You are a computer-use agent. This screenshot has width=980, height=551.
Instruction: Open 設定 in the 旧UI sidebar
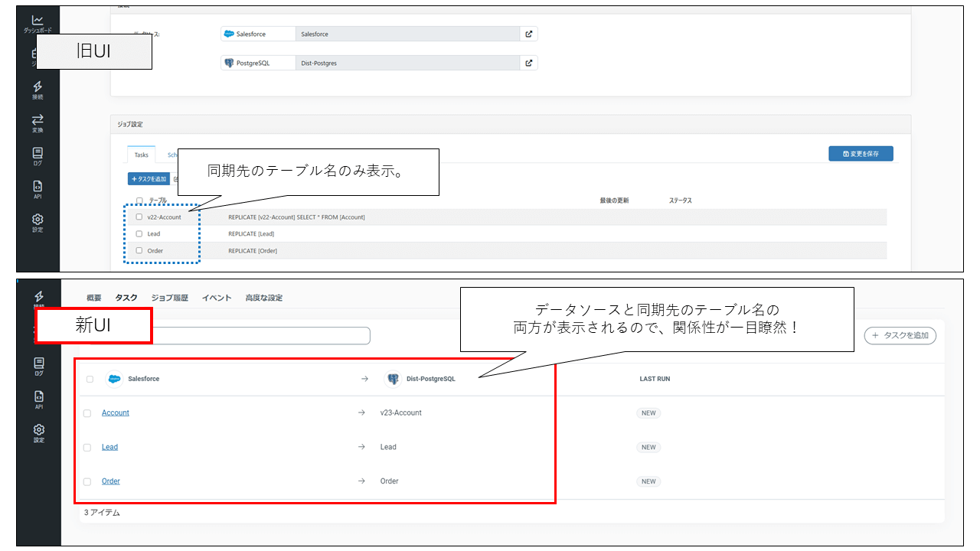[38, 223]
